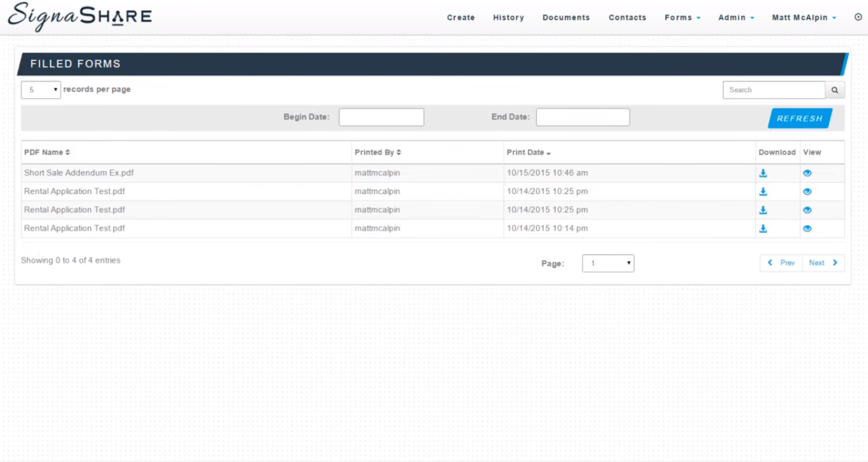Open the records per page dropdown
Image resolution: width=868 pixels, height=462 pixels.
pos(41,90)
